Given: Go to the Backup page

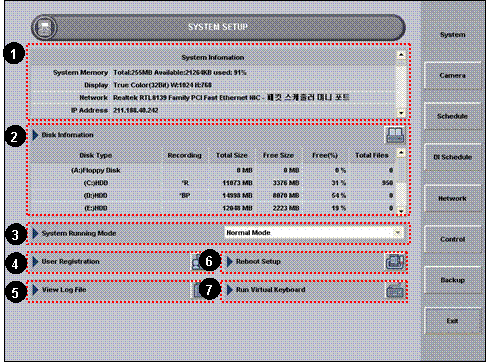Looking at the screenshot, I should (x=452, y=280).
